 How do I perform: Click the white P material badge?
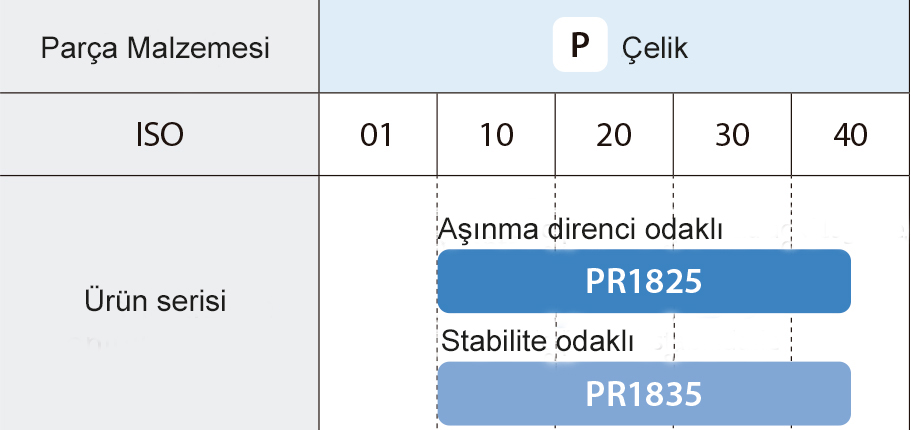(x=580, y=47)
